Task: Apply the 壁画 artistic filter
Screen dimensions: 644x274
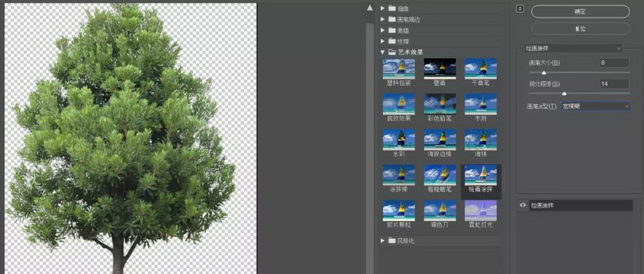Action: (x=439, y=68)
